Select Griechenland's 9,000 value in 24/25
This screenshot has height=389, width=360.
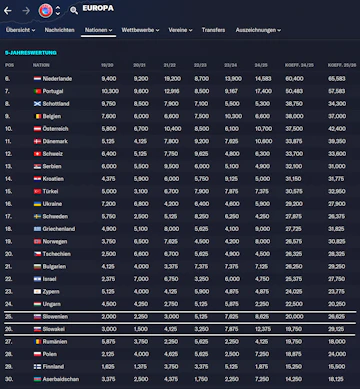(x=263, y=229)
